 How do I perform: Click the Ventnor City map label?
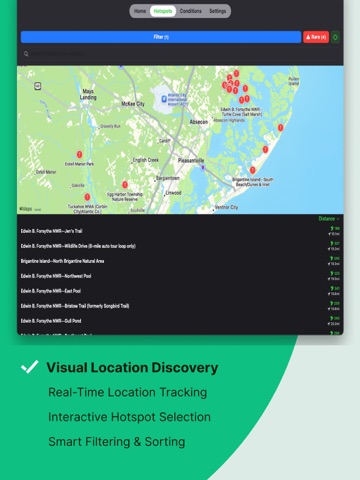(226, 207)
